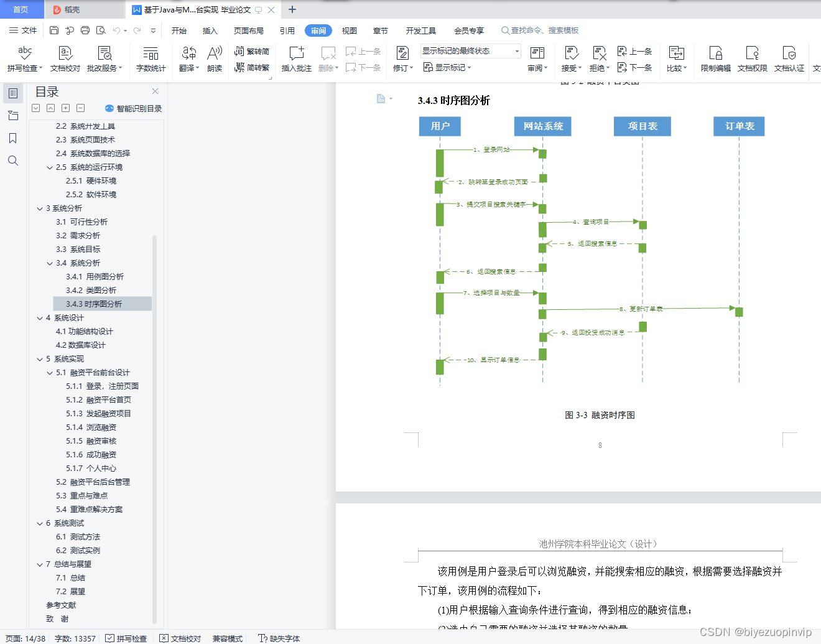
Task: Click the page icon beside heading 3.4.3
Action: [x=381, y=98]
